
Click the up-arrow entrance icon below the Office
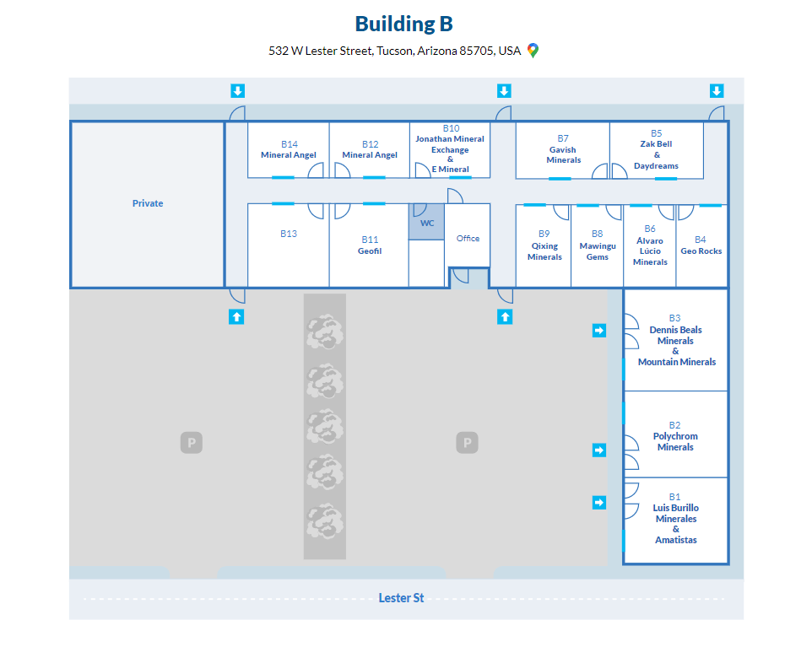505,317
